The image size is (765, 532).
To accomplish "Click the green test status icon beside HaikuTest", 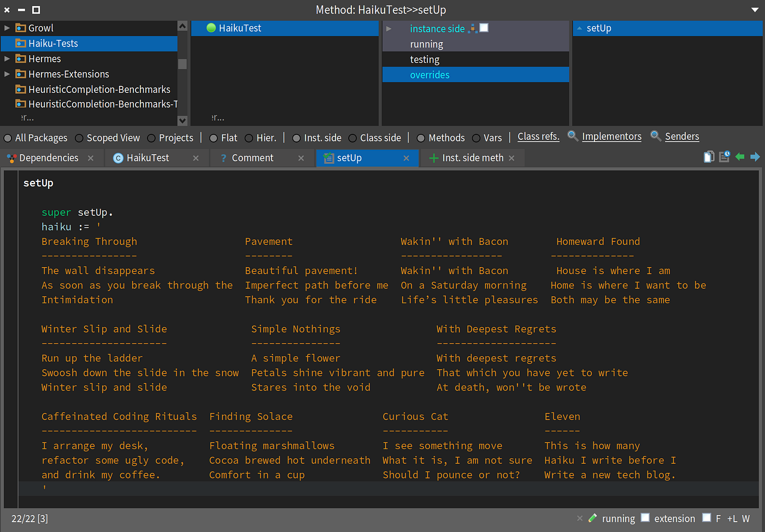I will click(x=211, y=28).
